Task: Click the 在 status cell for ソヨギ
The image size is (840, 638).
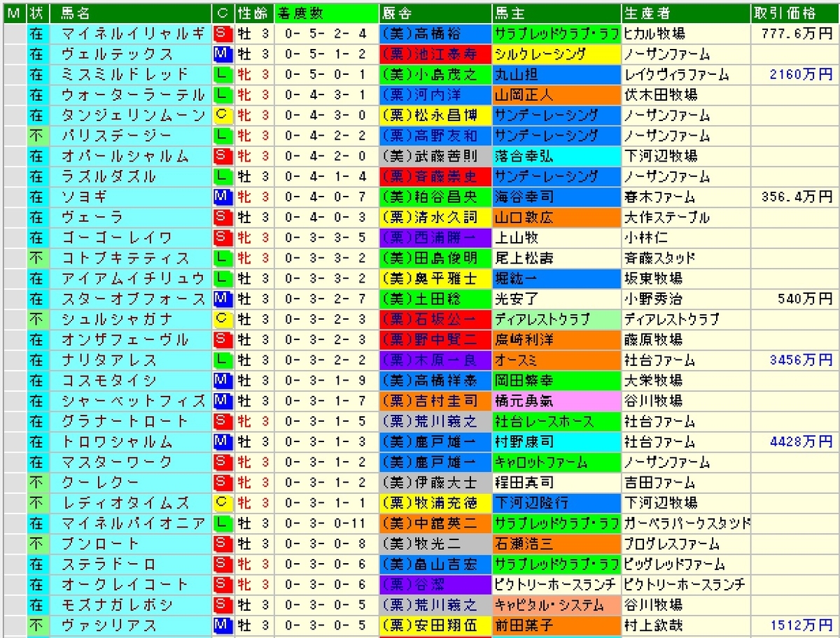Action: click(x=36, y=196)
